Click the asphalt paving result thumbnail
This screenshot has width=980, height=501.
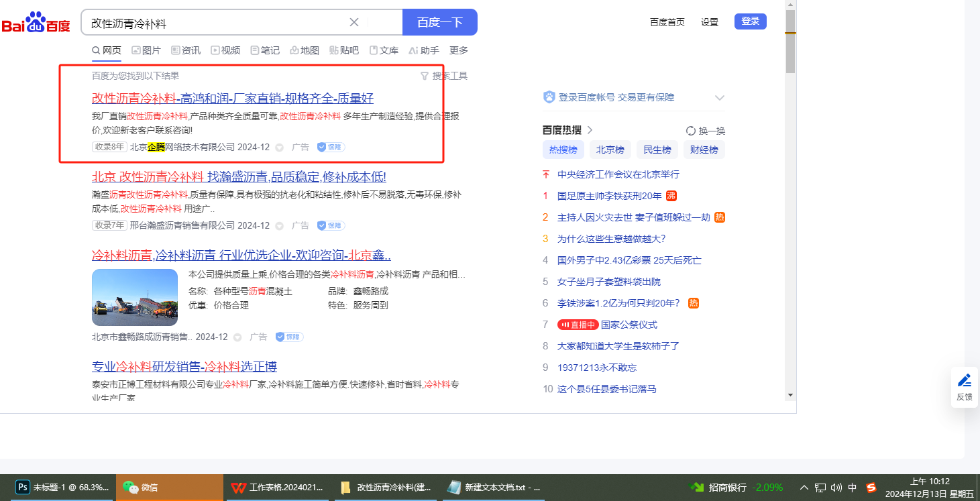click(x=135, y=297)
